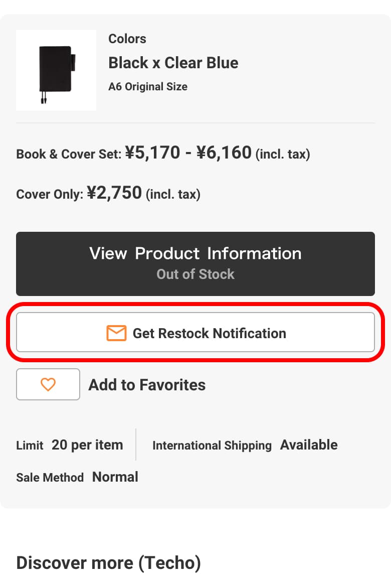The width and height of the screenshot is (391, 588).
Task: Click the black techo cover thumbnail
Action: point(56,70)
